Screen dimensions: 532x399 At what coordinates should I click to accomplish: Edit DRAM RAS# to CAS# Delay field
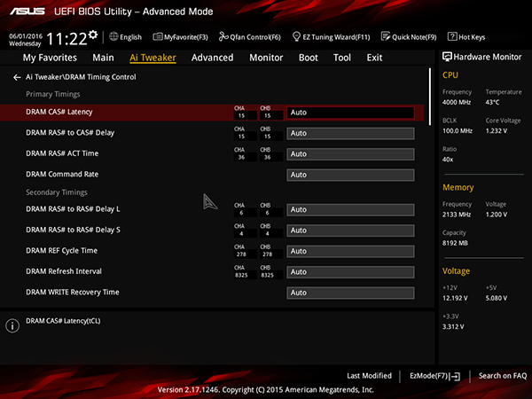tap(350, 133)
